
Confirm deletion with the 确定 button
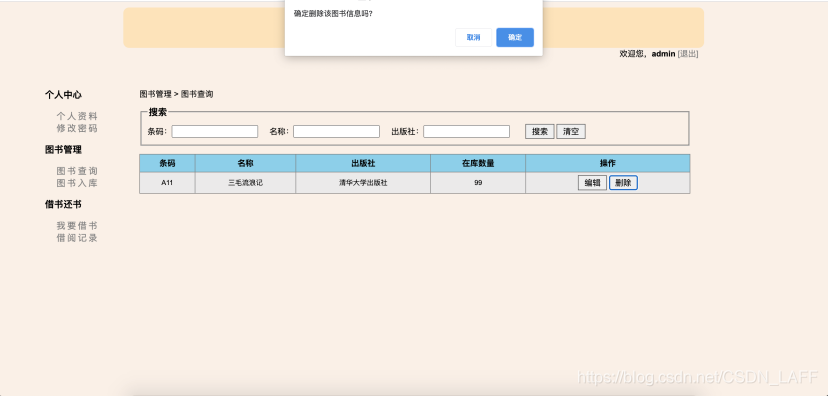click(515, 37)
